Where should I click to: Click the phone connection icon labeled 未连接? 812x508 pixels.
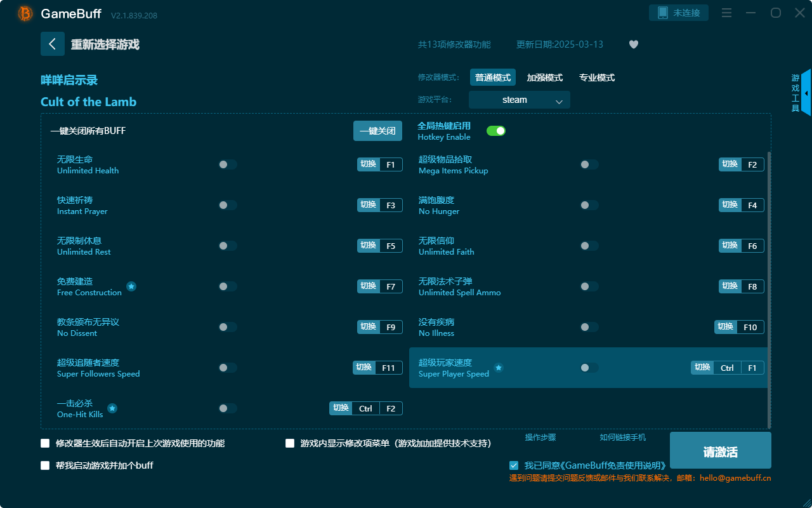pos(678,12)
